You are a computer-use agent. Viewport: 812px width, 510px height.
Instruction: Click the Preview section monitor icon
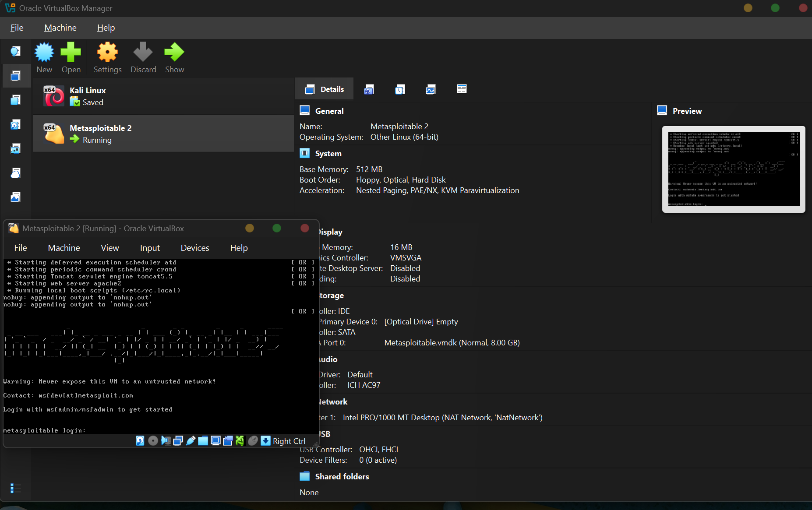(x=662, y=110)
